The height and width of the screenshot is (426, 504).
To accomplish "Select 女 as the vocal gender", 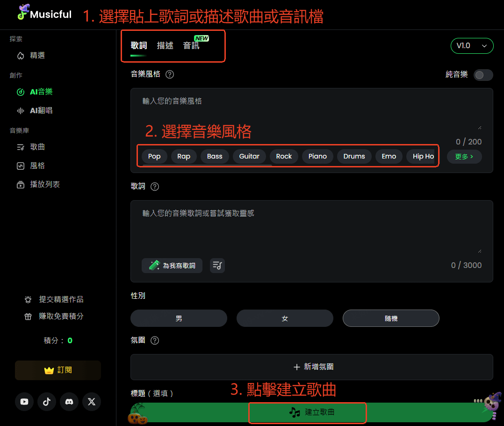I will tap(285, 318).
